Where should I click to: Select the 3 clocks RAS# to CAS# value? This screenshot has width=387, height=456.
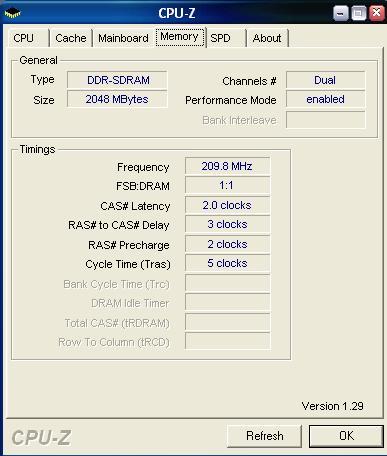pyautogui.click(x=227, y=224)
